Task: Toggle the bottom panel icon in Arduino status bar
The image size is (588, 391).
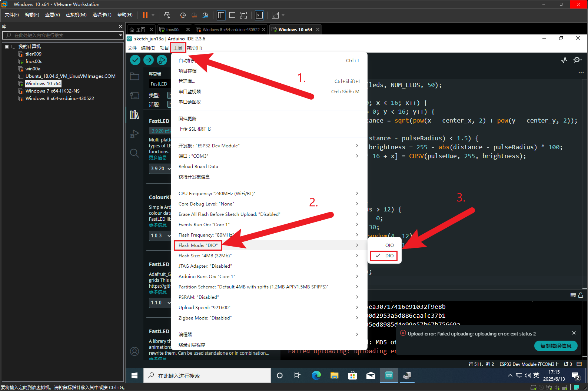Action: pos(579,364)
